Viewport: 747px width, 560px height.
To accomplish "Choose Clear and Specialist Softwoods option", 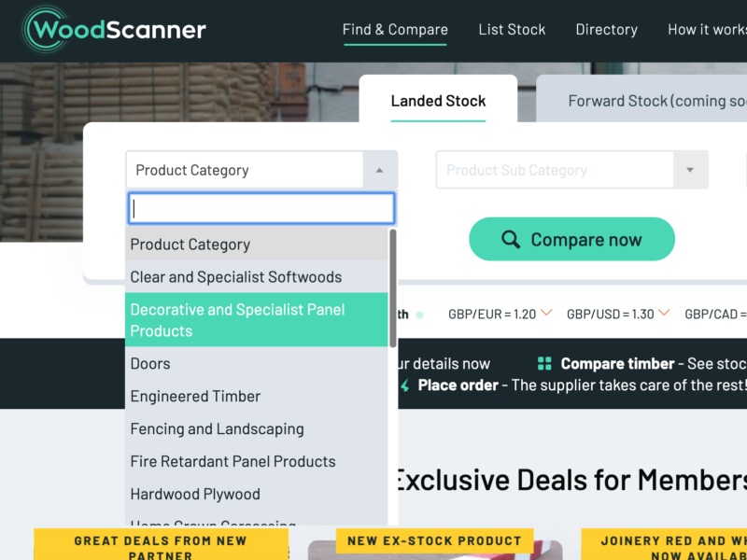I will pyautogui.click(x=236, y=277).
